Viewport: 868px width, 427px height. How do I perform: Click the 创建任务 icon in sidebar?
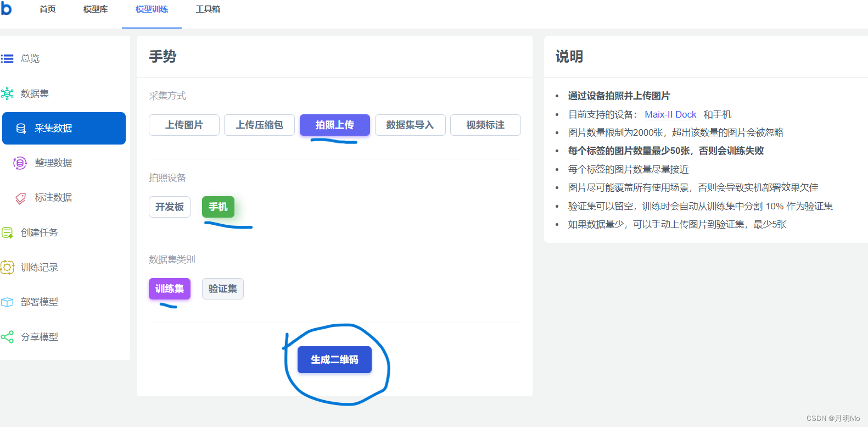click(7, 233)
